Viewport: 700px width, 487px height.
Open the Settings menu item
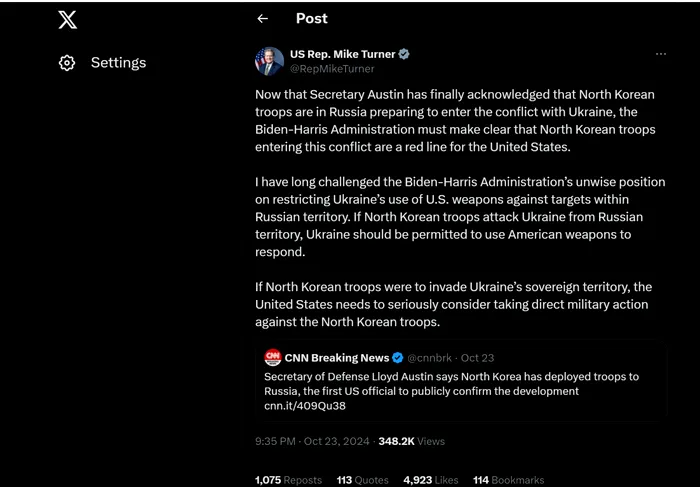118,63
